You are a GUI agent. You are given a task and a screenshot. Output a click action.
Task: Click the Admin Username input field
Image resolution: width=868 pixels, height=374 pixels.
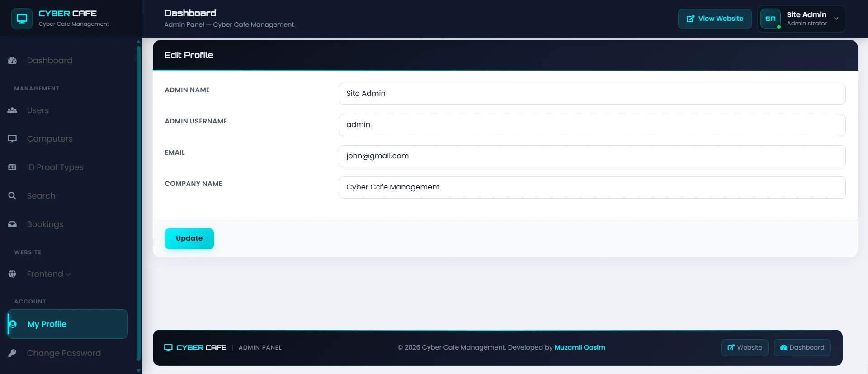point(592,125)
